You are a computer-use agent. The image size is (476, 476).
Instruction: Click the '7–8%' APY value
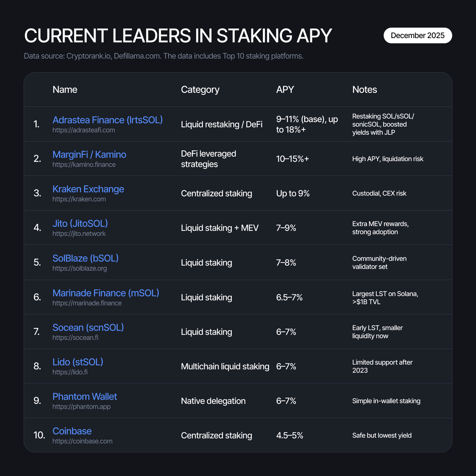pos(286,263)
